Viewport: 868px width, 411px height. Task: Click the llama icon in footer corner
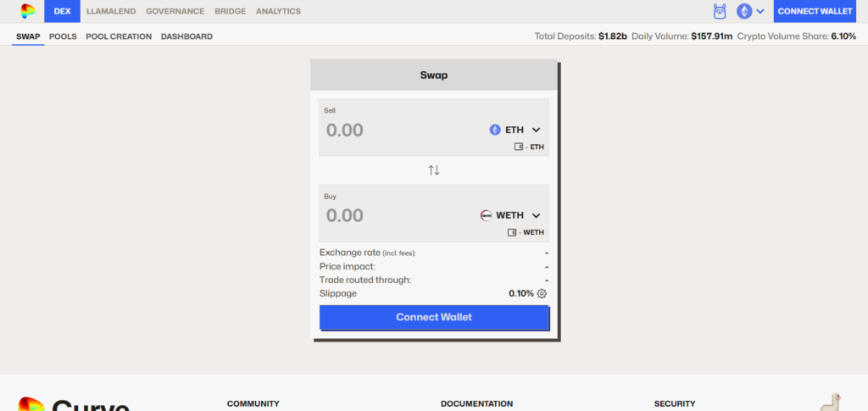pyautogui.click(x=832, y=402)
